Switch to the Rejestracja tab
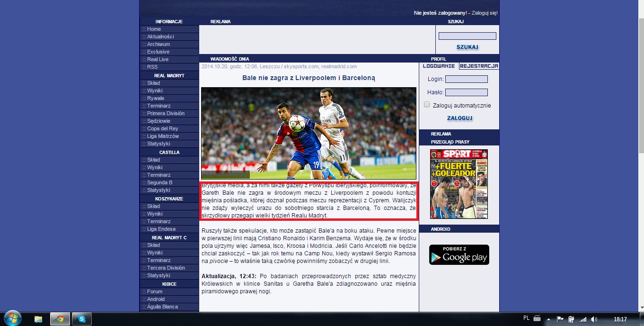This screenshot has height=326, width=644. click(478, 66)
